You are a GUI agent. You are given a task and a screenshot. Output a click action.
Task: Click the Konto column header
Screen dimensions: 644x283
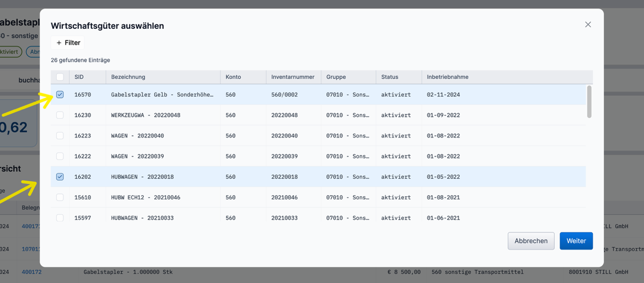(233, 77)
